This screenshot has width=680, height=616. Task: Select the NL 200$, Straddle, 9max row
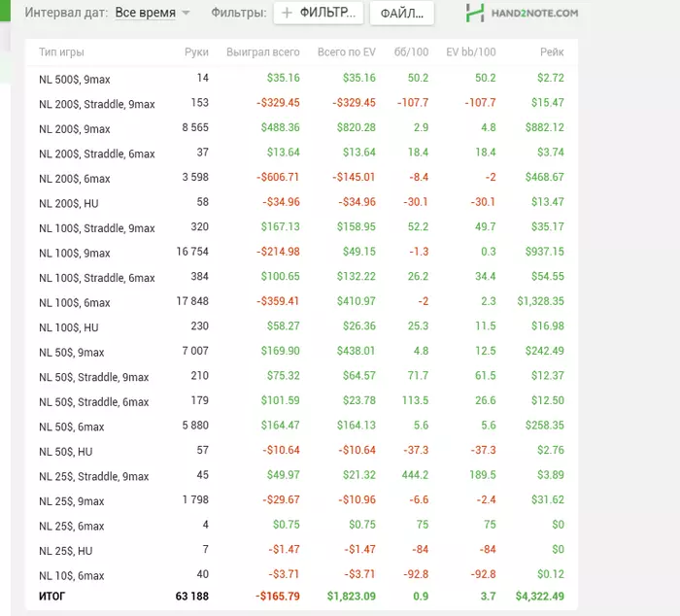[x=301, y=103]
